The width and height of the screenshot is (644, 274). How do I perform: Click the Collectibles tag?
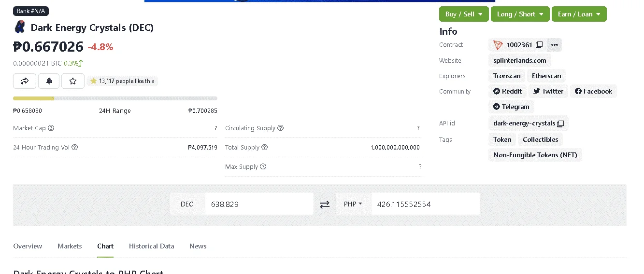point(540,139)
